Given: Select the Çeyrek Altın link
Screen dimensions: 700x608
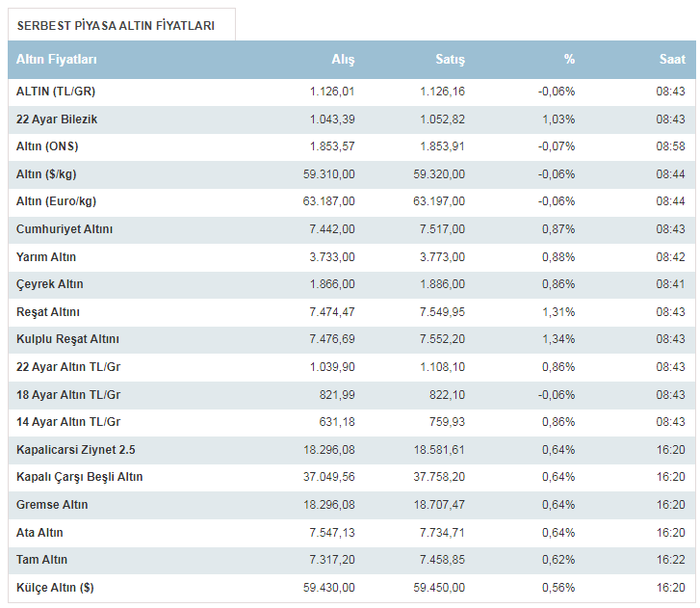Looking at the screenshot, I should (49, 284).
